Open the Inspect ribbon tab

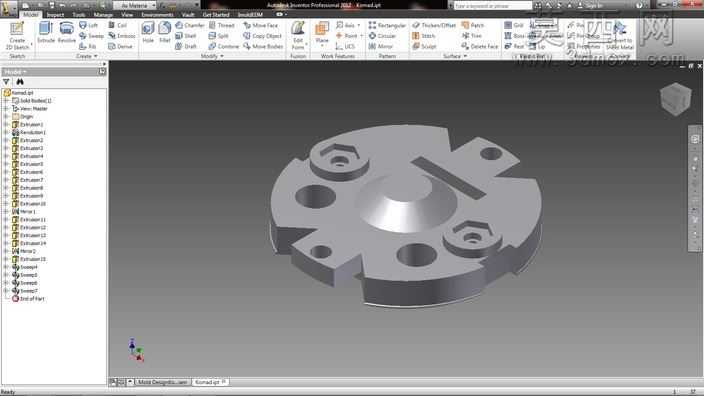pos(55,14)
